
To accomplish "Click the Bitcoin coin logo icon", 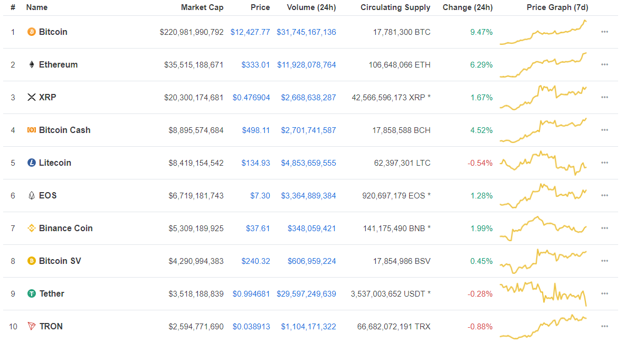I will [x=32, y=32].
